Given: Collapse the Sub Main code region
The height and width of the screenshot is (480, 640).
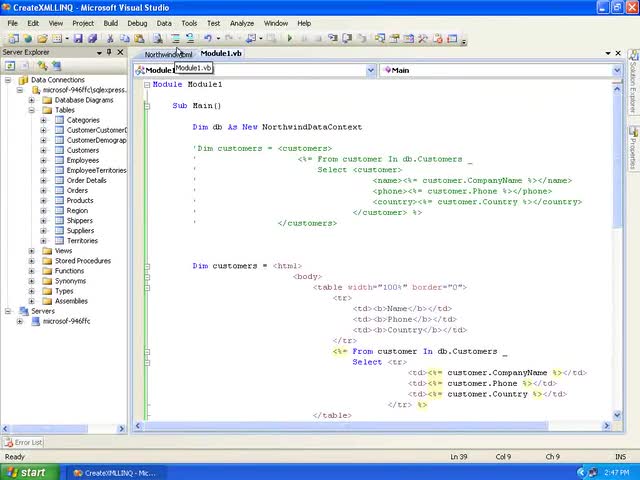Looking at the screenshot, I should [147, 105].
